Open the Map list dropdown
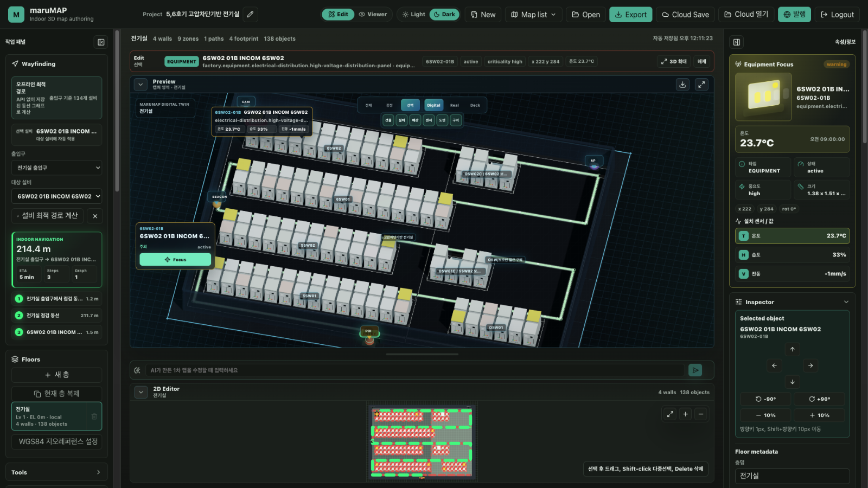868x488 pixels. tap(533, 15)
